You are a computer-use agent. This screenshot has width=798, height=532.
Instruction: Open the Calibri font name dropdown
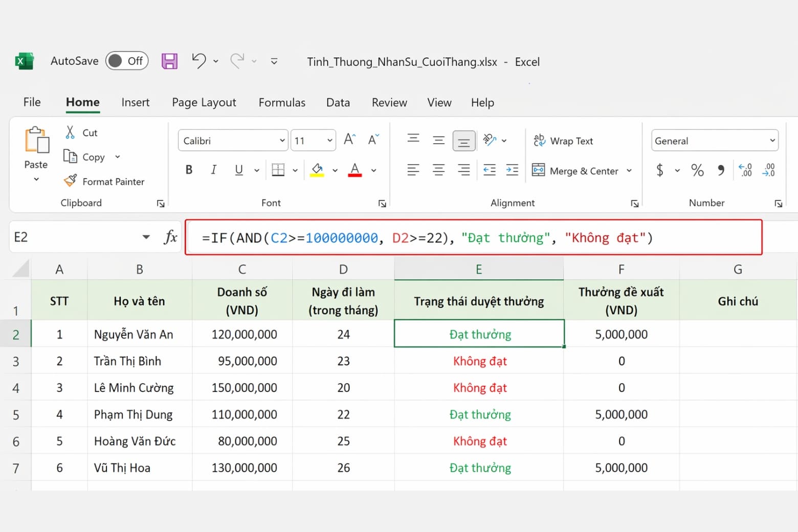click(282, 141)
